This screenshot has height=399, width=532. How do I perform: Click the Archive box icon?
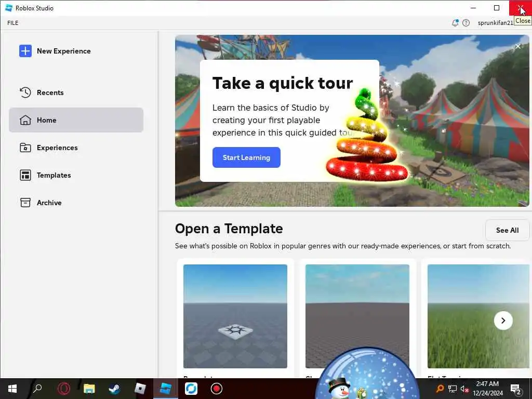coord(25,203)
